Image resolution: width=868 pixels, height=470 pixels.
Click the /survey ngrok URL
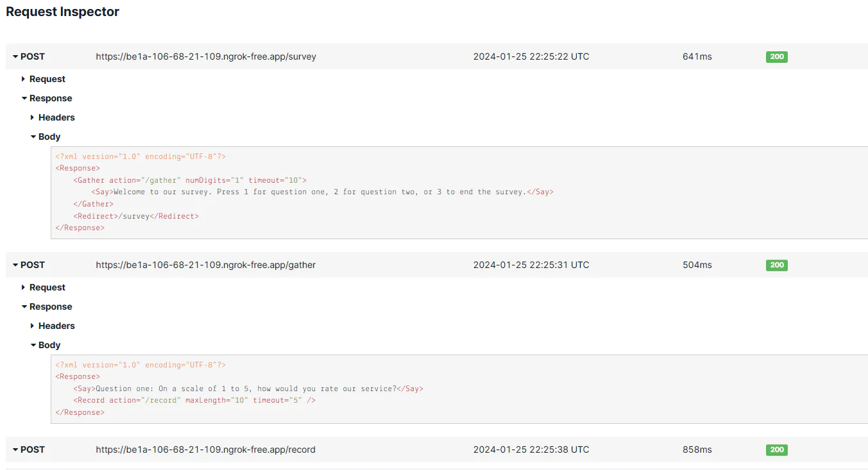(x=206, y=56)
